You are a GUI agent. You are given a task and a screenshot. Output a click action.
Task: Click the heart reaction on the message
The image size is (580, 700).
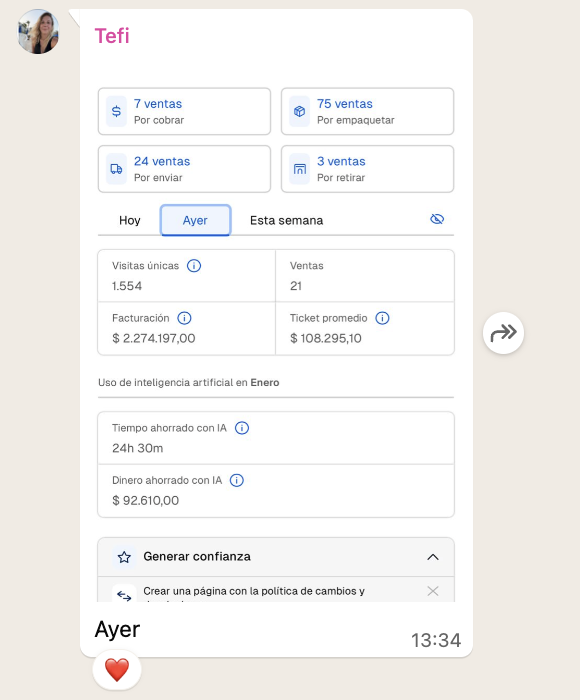117,670
